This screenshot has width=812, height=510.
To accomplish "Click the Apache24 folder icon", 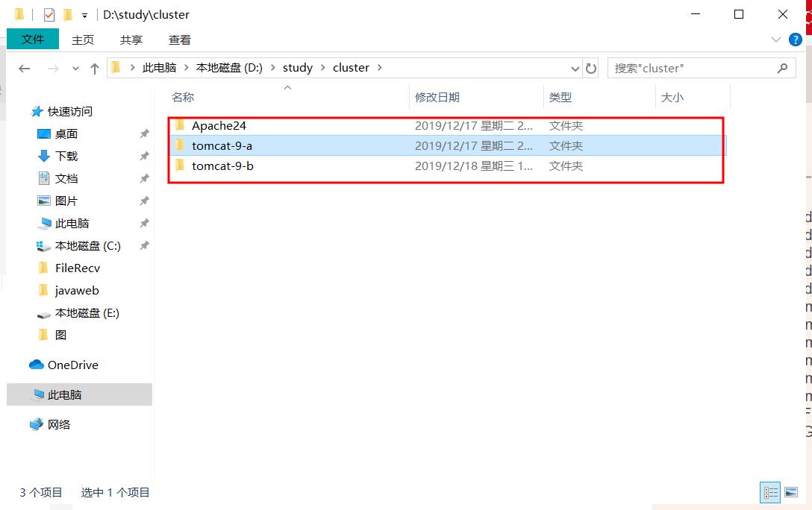I will click(x=180, y=125).
